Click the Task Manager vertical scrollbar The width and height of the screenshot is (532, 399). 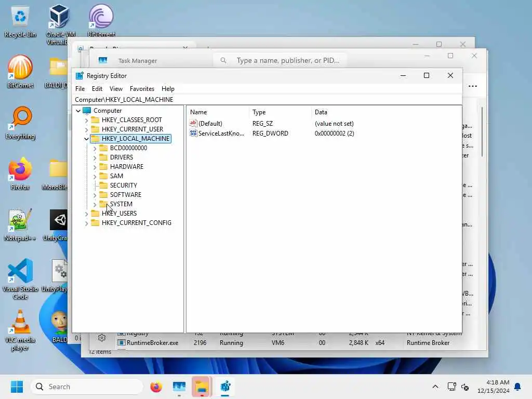[482, 131]
